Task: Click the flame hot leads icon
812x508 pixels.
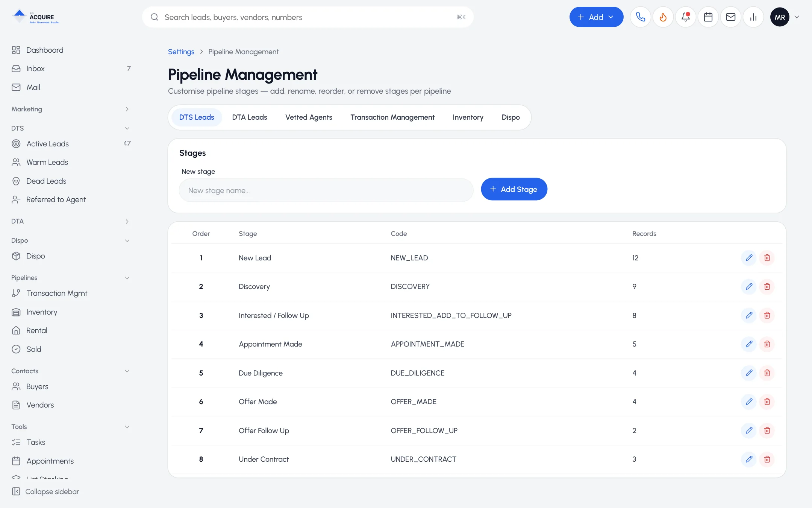Action: coord(663,17)
